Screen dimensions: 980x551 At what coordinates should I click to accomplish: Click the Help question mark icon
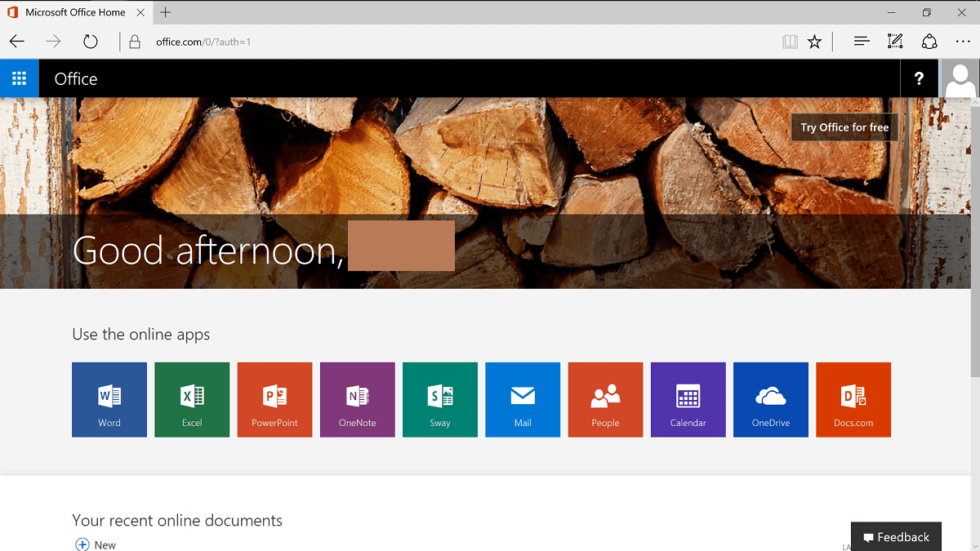click(920, 78)
